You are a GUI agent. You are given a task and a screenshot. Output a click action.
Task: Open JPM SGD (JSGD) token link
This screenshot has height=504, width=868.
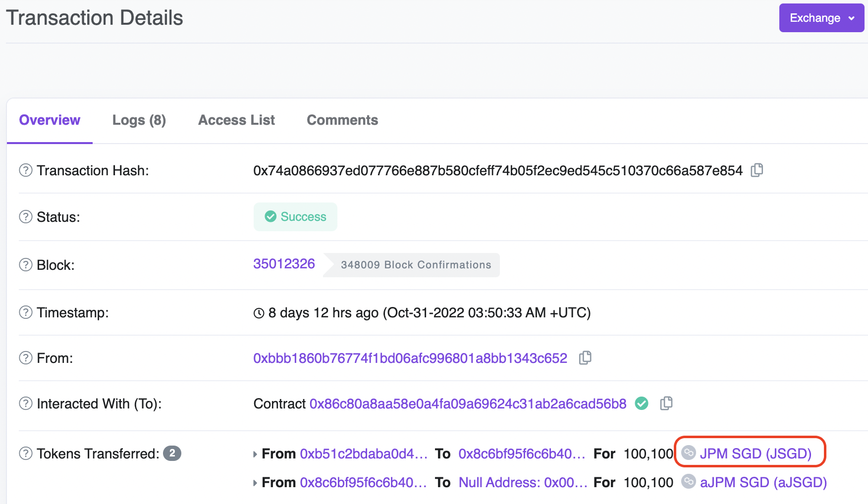coord(756,454)
